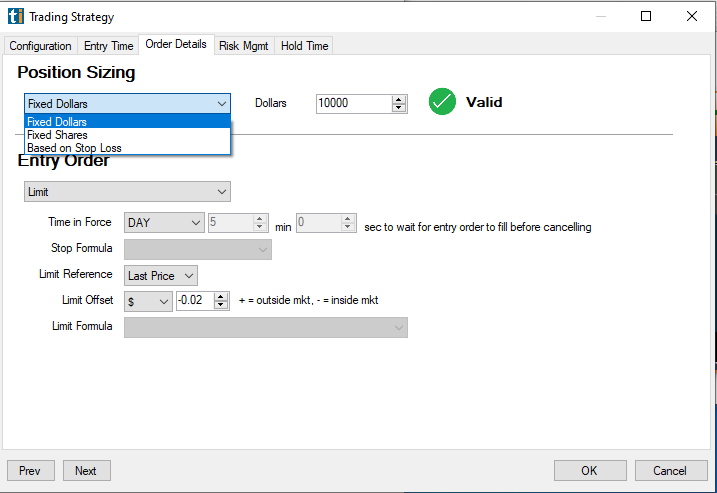Click the seconds wait field showing 0

[x=319, y=223]
